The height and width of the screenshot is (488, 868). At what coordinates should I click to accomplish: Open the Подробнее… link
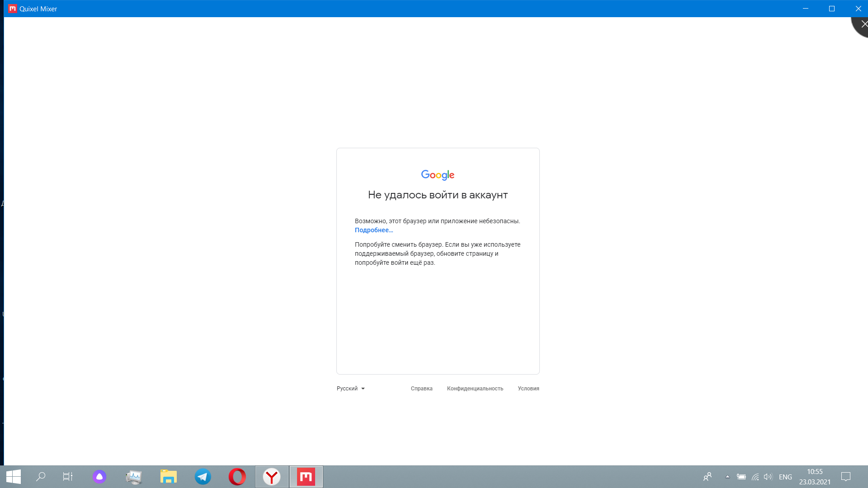click(x=374, y=230)
